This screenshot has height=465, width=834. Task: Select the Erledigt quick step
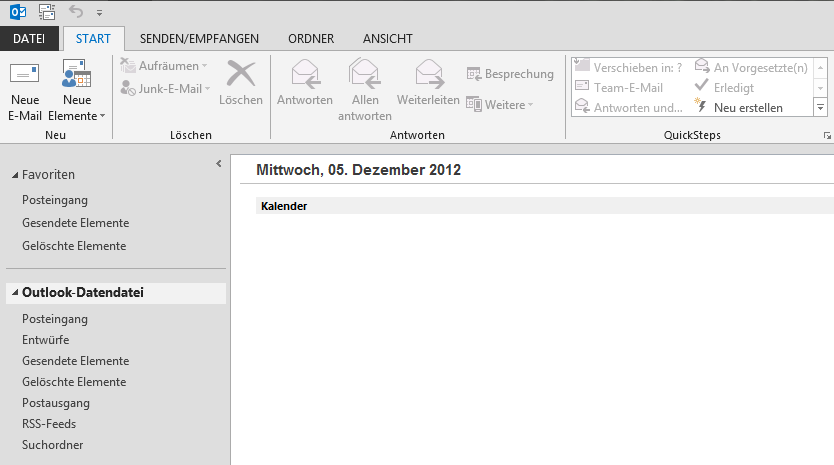click(724, 87)
